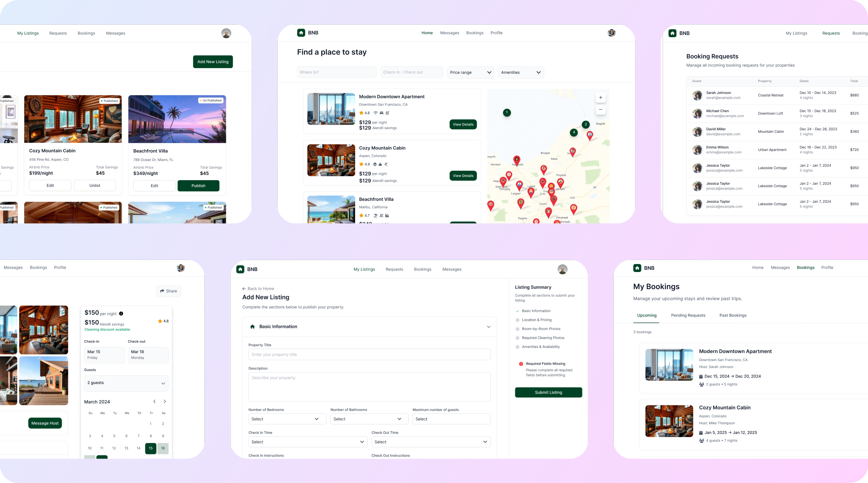
Task: Click the info icon next to $150 per night
Action: tap(121, 314)
